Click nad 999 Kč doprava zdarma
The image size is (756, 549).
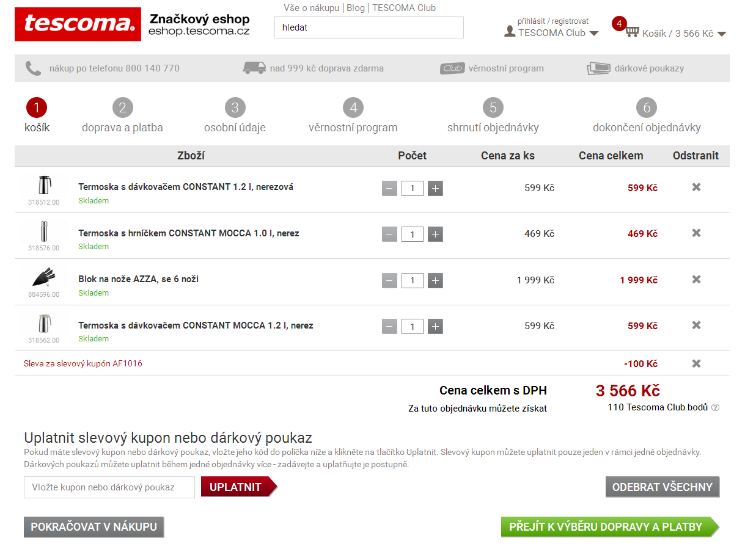point(327,68)
